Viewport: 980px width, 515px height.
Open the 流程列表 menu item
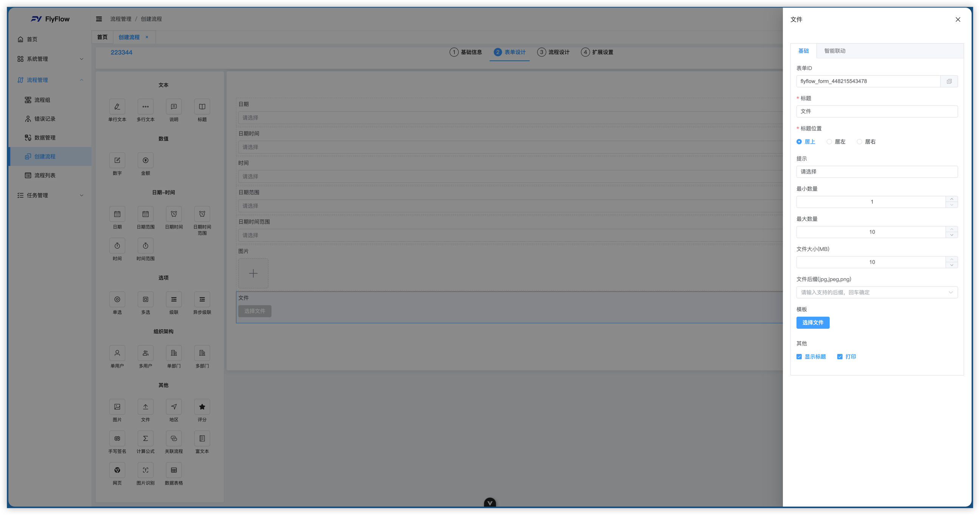pyautogui.click(x=45, y=175)
